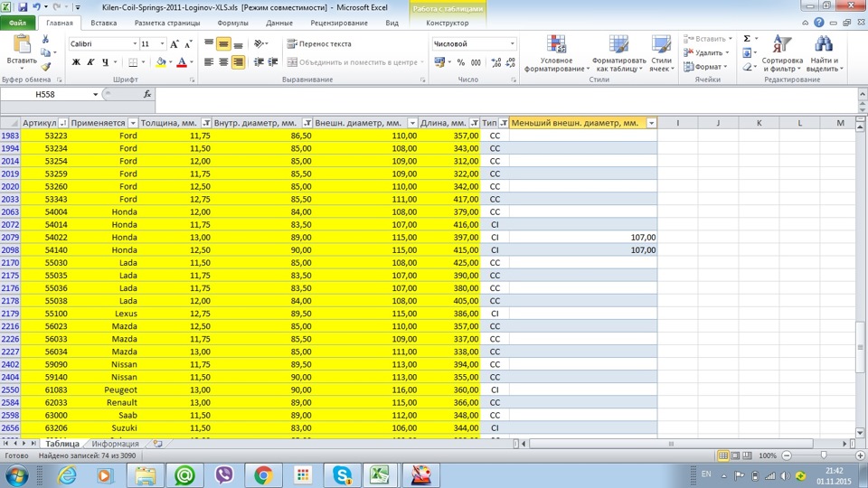Toggle Bold (Ж) formatting

[76, 62]
